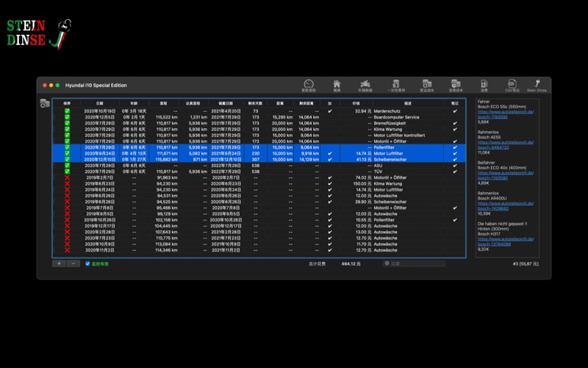588x368 pixels.
Task: Uncheck the 监控有效 checkbox
Action: pos(87,263)
